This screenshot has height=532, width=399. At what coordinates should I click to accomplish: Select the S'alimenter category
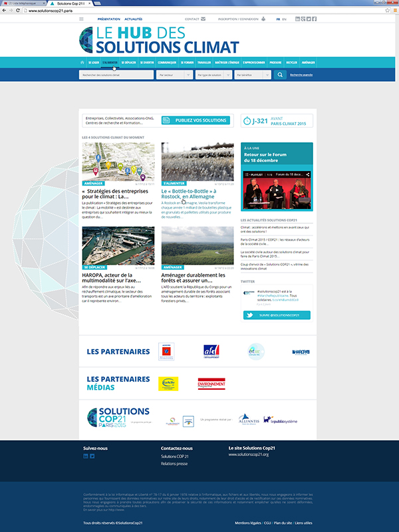110,63
